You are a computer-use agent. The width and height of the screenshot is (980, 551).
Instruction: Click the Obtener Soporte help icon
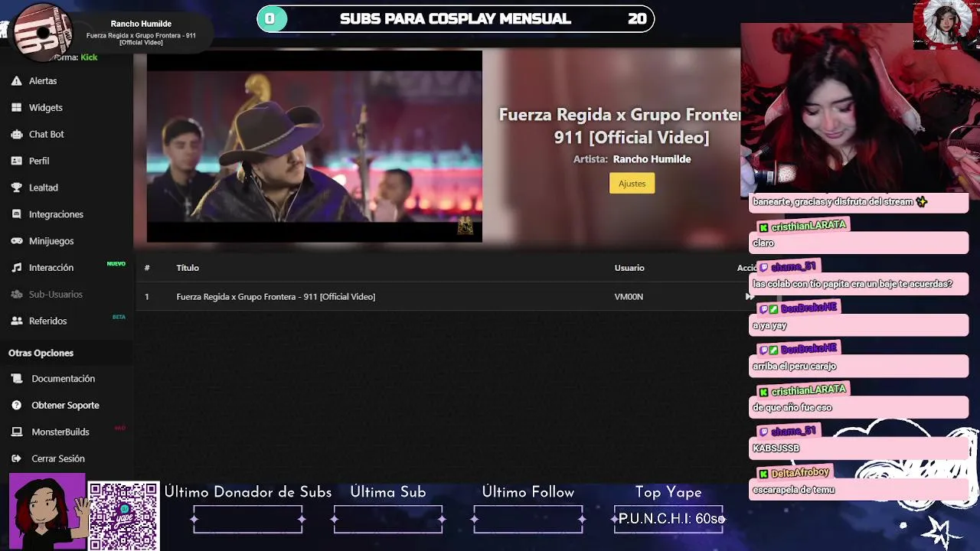coord(17,406)
